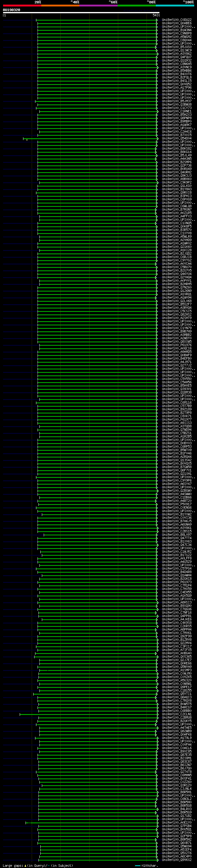
Task: Select the UniRef100_B4LR03 label
Action: click(x=177, y=809)
